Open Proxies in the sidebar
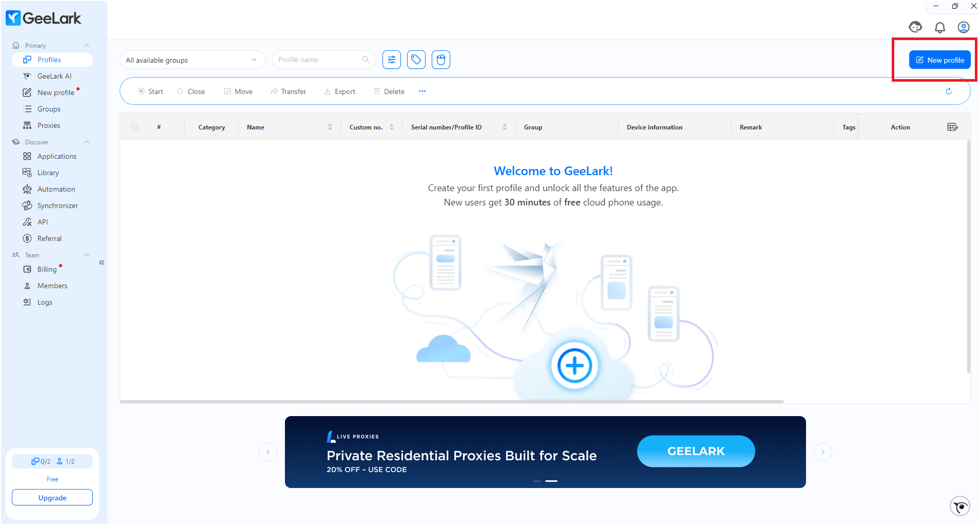Viewport: 980px width, 525px height. click(48, 125)
